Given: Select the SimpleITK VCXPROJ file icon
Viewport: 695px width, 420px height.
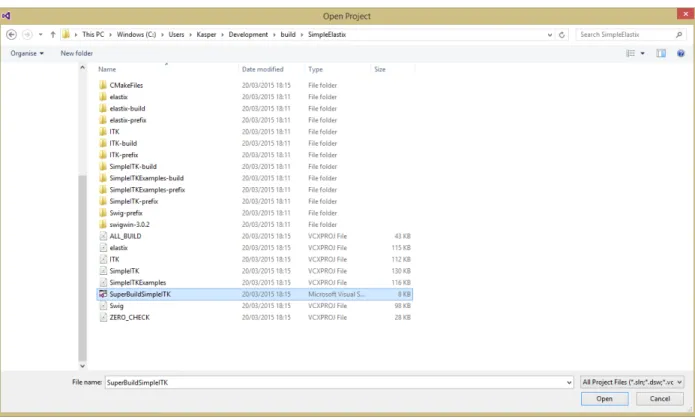Looking at the screenshot, I should (x=103, y=271).
